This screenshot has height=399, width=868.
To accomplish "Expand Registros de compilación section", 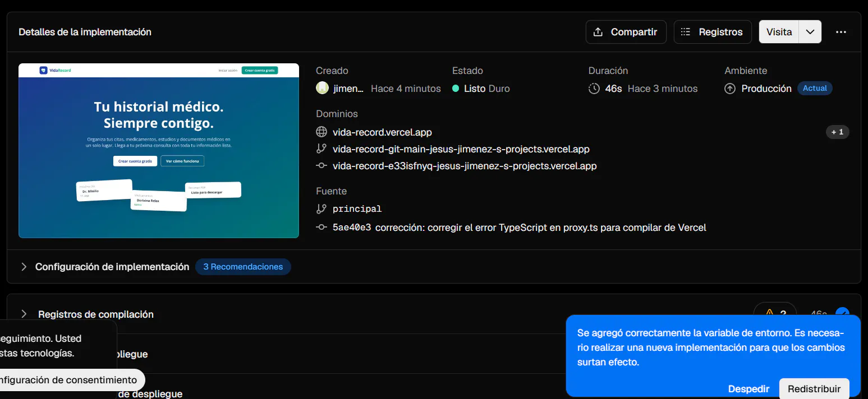I will [x=96, y=314].
